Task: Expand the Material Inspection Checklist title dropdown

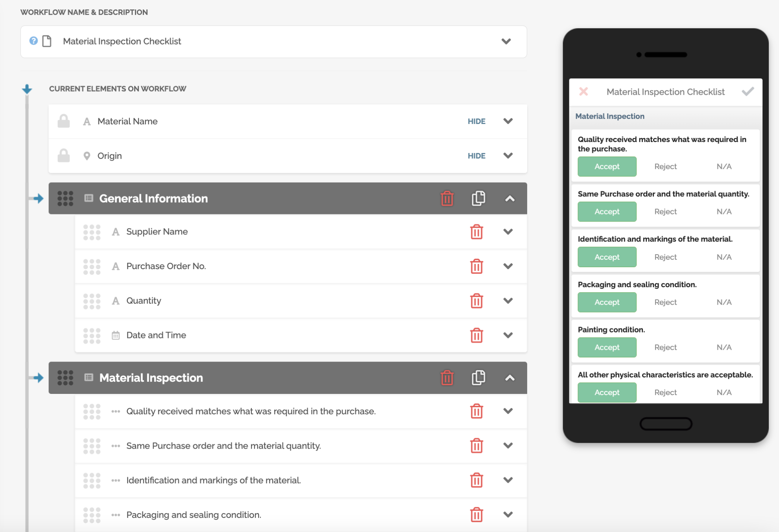Action: [x=506, y=41]
